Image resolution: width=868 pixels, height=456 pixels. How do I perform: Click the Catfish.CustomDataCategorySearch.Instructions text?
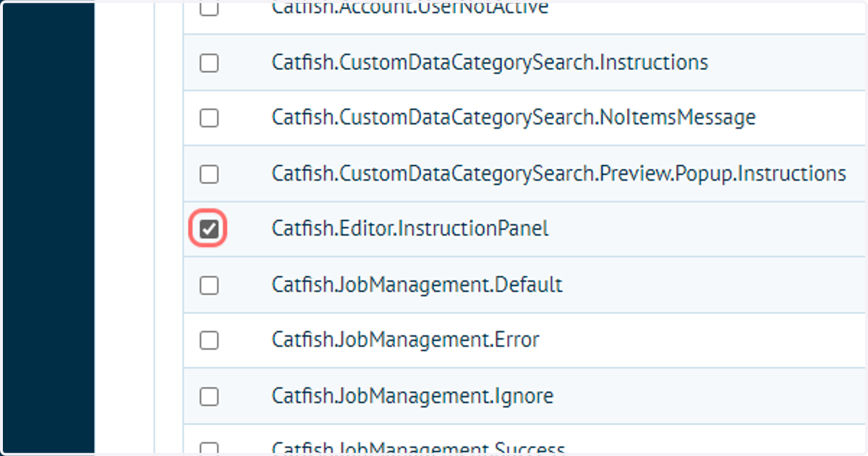click(x=490, y=63)
